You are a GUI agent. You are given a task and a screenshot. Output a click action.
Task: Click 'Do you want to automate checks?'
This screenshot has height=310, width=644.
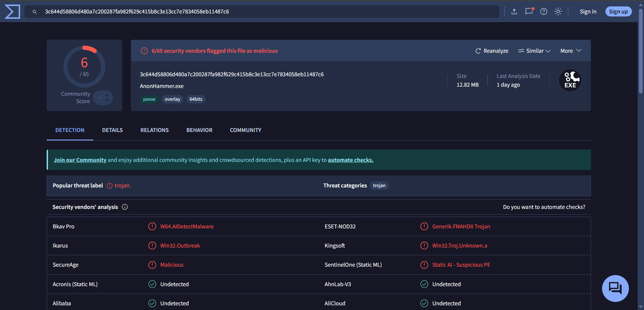point(544,207)
